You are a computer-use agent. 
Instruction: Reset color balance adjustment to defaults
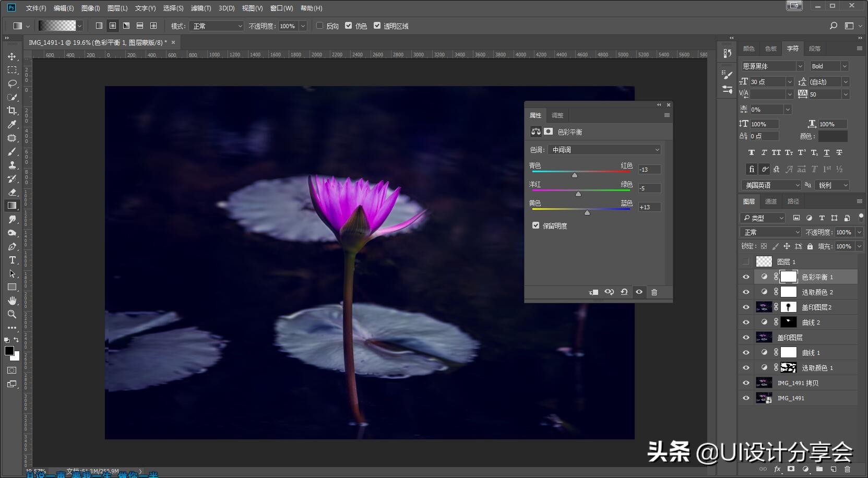(624, 292)
